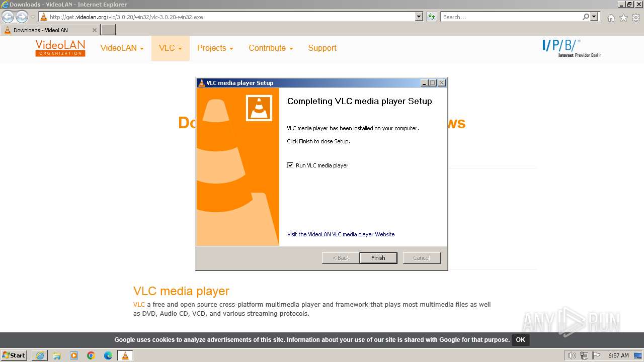
Task: Open the Support page link
Action: coord(322,48)
